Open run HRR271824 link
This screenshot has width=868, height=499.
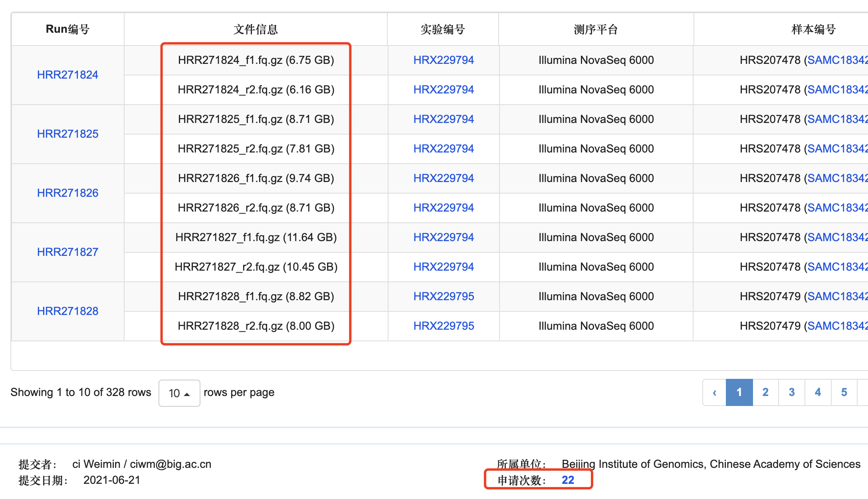(x=67, y=75)
